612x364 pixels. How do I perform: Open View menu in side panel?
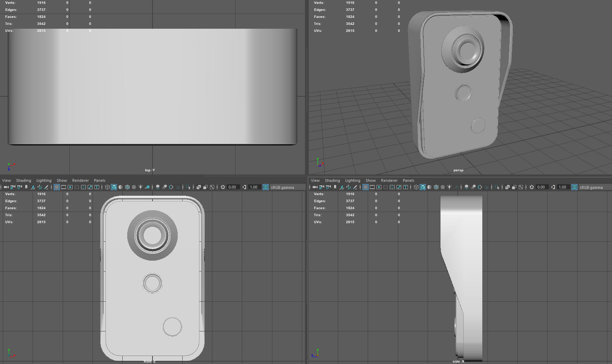315,180
